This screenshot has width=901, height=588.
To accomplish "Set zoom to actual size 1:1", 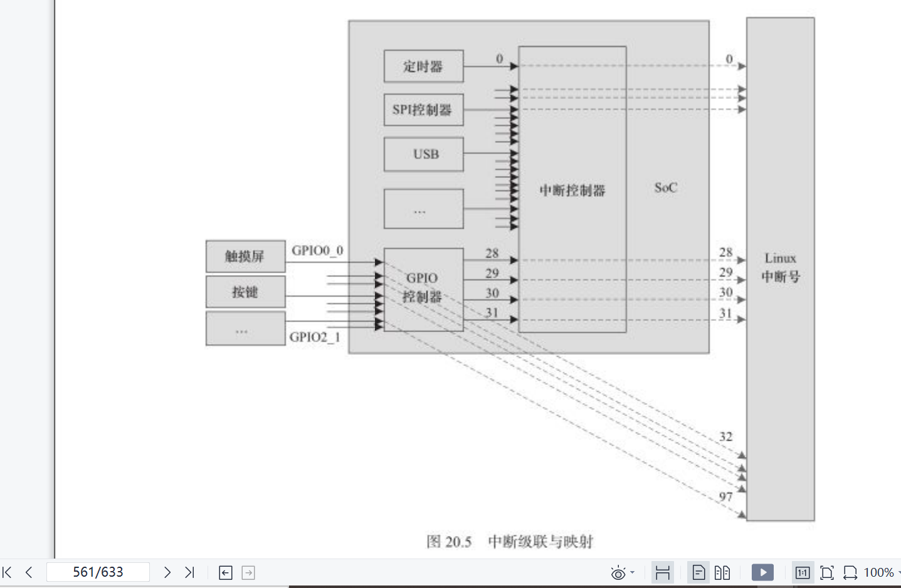I will tap(802, 572).
